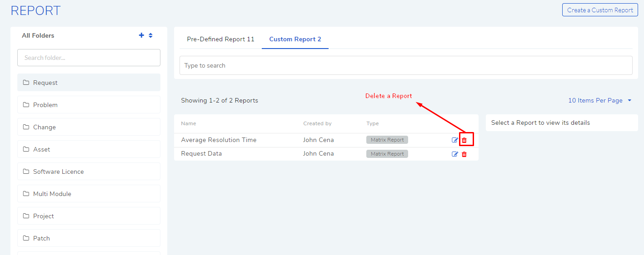
Task: Open the Request folder
Action: pyautogui.click(x=89, y=83)
